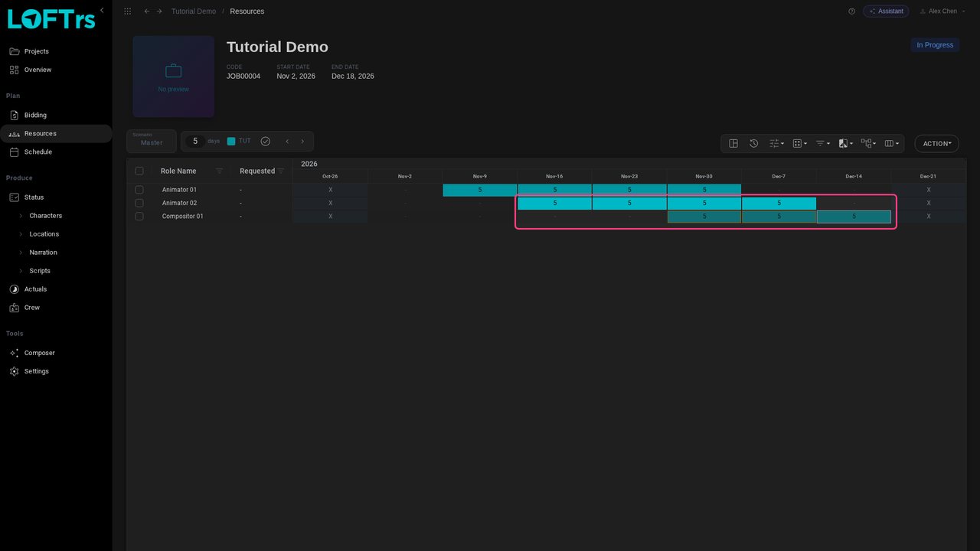Click the help question mark icon
The height and width of the screenshot is (551, 980).
click(851, 11)
